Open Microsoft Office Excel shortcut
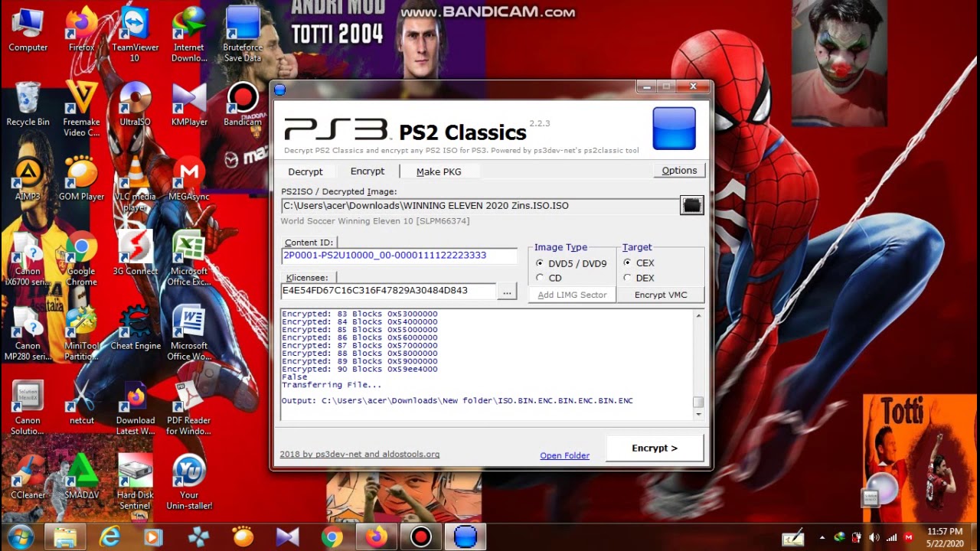Screen dimensions: 980x551 pos(189,258)
